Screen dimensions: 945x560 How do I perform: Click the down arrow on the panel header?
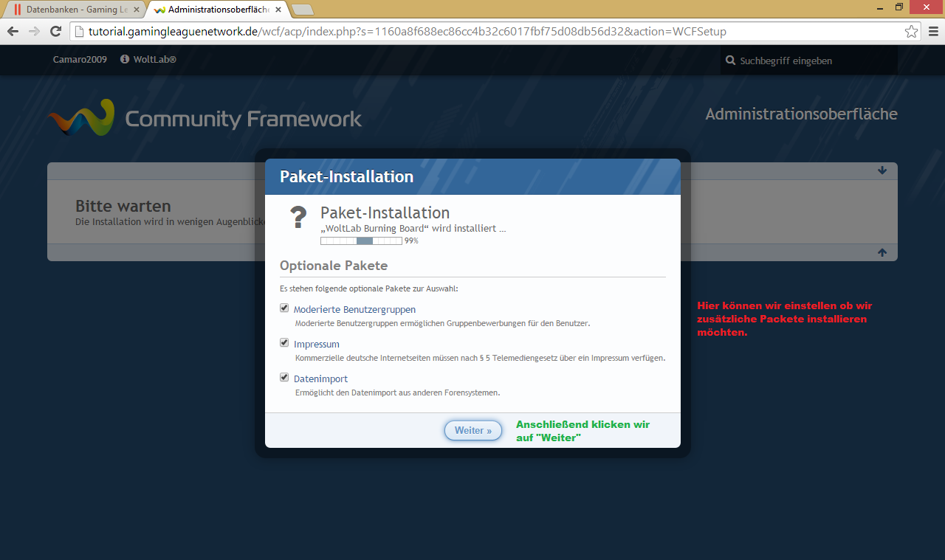[x=882, y=170]
